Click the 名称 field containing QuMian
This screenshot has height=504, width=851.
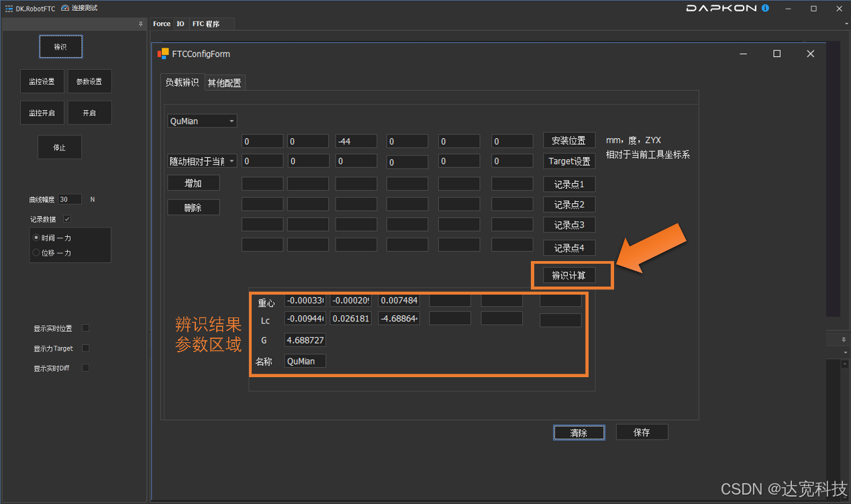click(305, 361)
